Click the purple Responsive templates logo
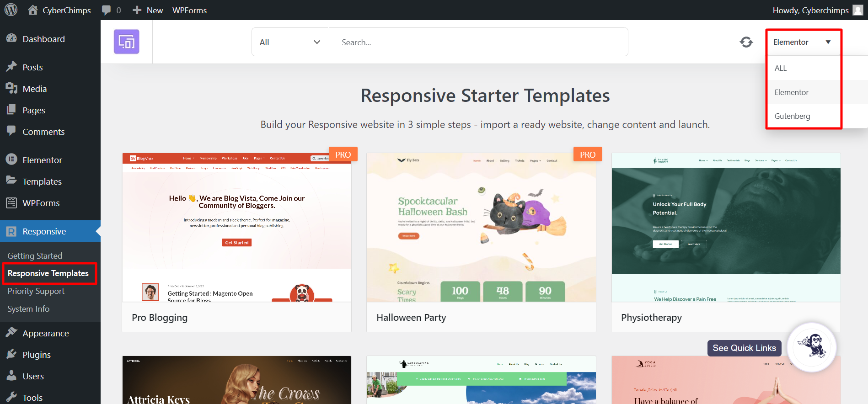This screenshot has height=404, width=868. coord(127,42)
